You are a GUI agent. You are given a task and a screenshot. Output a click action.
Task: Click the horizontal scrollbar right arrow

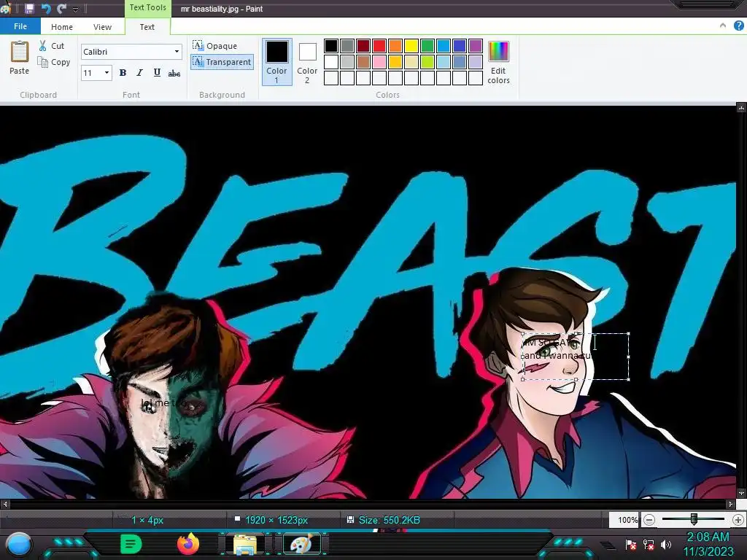tap(731, 504)
